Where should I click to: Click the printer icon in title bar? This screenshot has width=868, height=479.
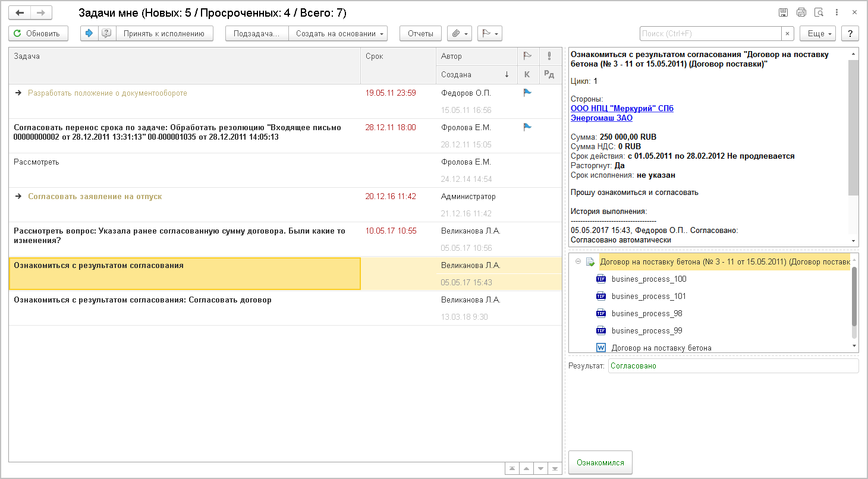tap(801, 12)
